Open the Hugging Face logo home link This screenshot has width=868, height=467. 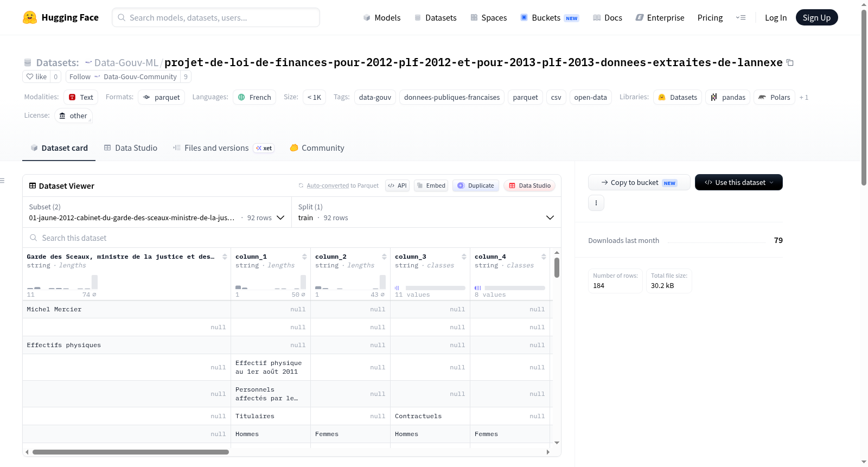61,17
